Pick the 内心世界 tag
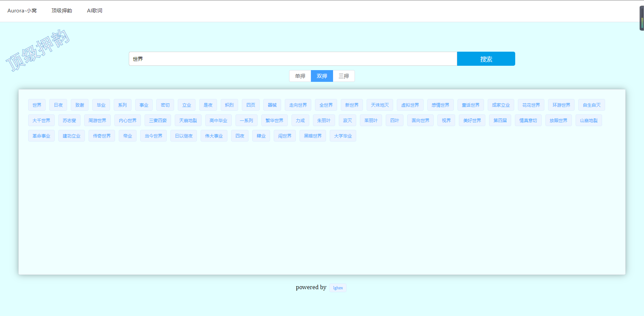Viewport: 644px width, 316px height. click(x=128, y=120)
